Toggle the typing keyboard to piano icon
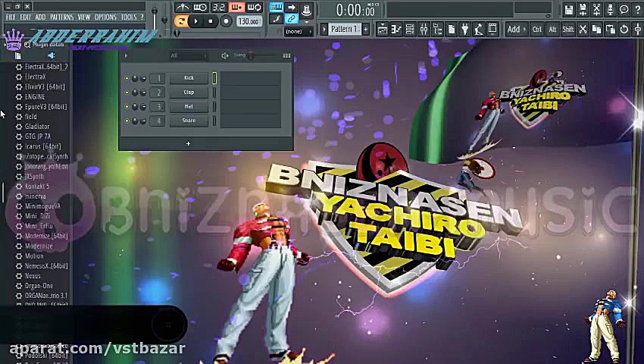644x364 pixels. [x=277, y=8]
